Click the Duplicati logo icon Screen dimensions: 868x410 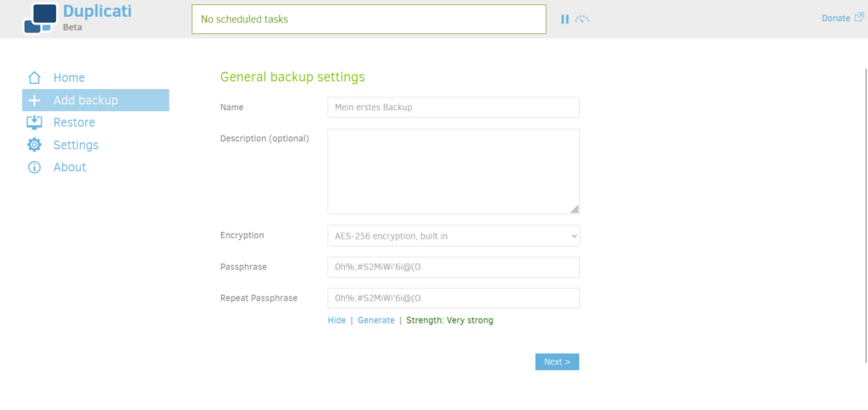coord(39,19)
